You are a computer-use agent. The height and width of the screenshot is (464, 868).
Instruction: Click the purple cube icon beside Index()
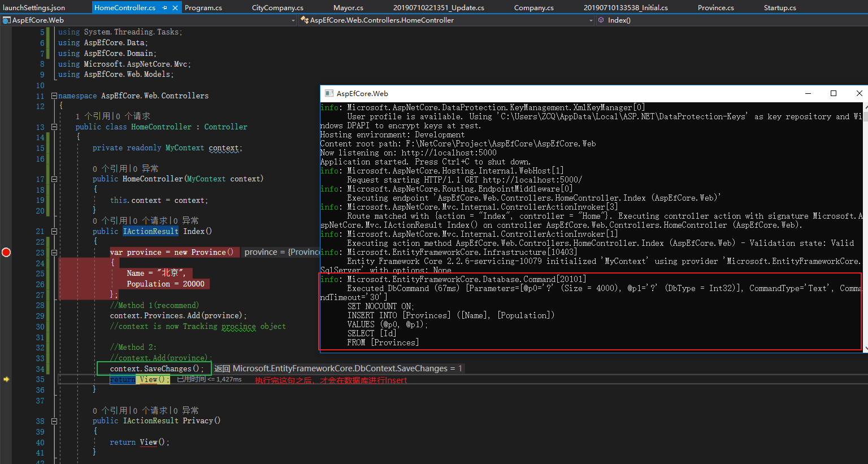point(601,20)
